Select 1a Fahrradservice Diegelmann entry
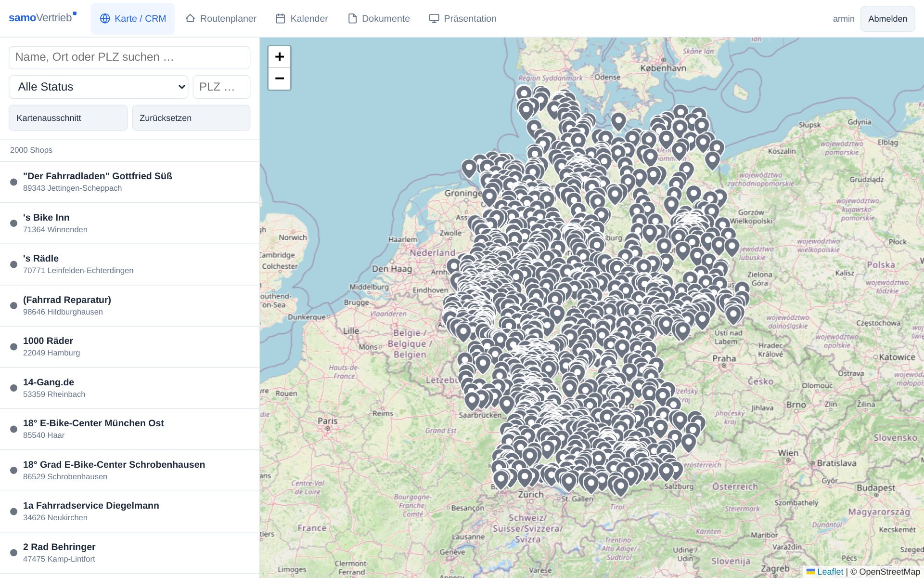Screen dimensions: 924x578 (x=129, y=512)
